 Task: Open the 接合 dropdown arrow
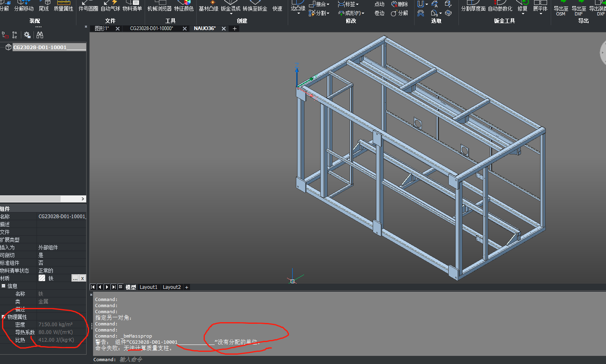328,4
